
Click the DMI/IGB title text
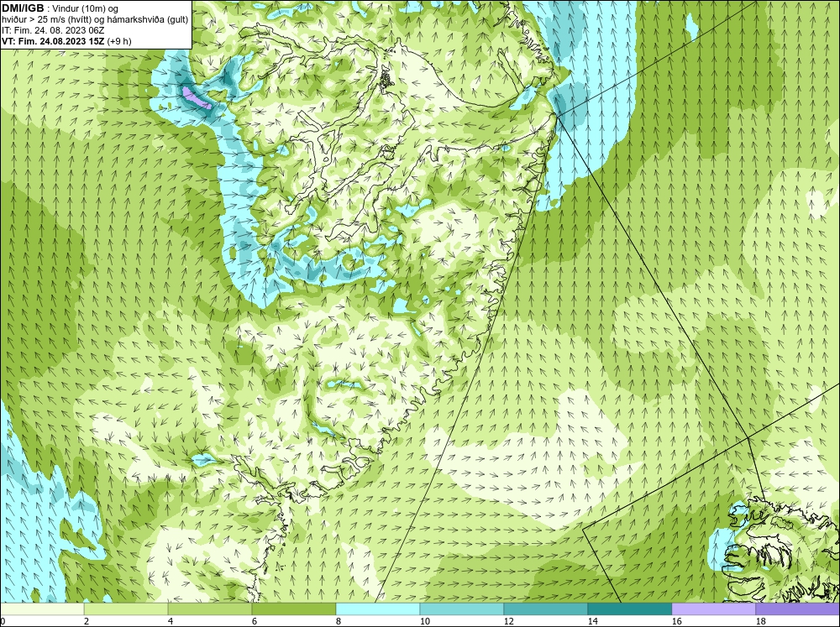[23, 8]
